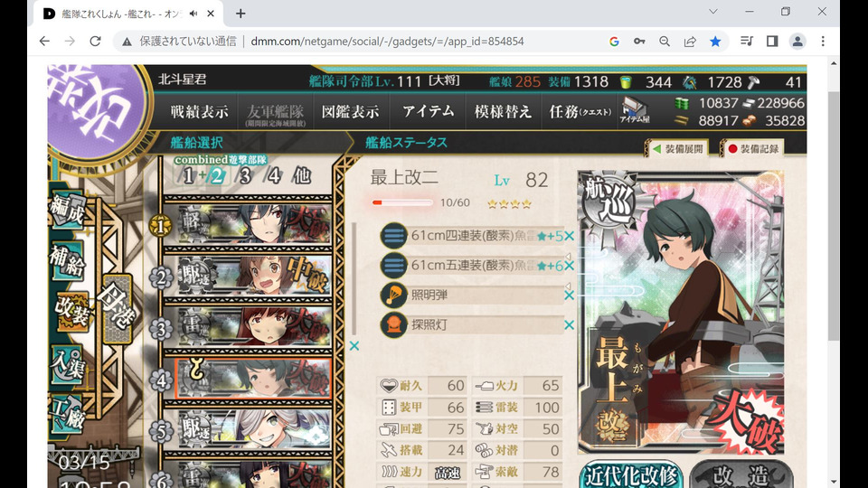Image resolution: width=868 pixels, height=488 pixels.
Task: Remove the 61cm五連装 torpedo with its X
Action: tap(569, 266)
